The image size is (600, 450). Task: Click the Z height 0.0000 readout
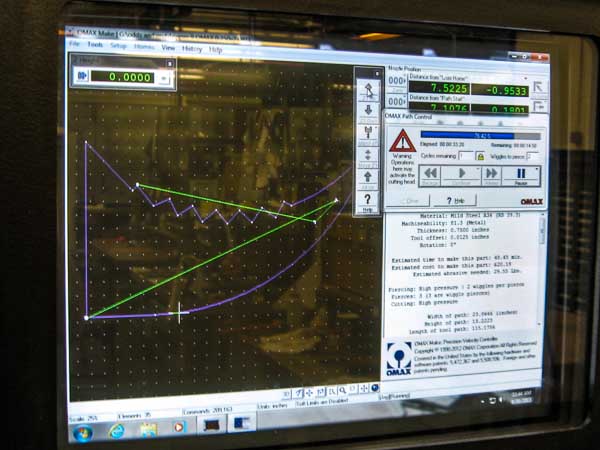(x=122, y=77)
